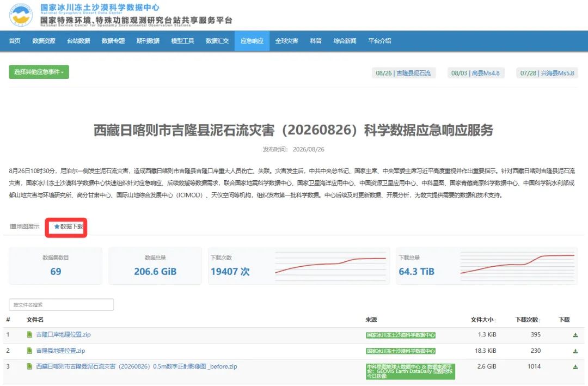Select 期刊数据 in navigation bar

click(148, 41)
